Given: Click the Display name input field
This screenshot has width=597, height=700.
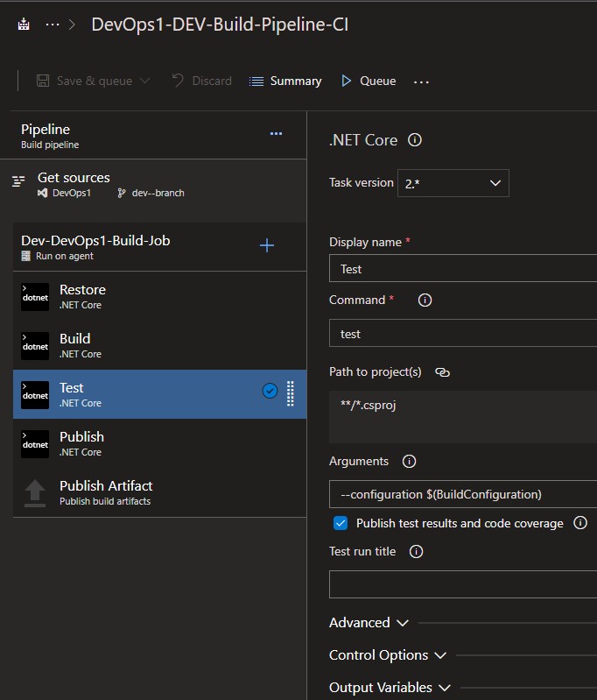Looking at the screenshot, I should (x=463, y=268).
